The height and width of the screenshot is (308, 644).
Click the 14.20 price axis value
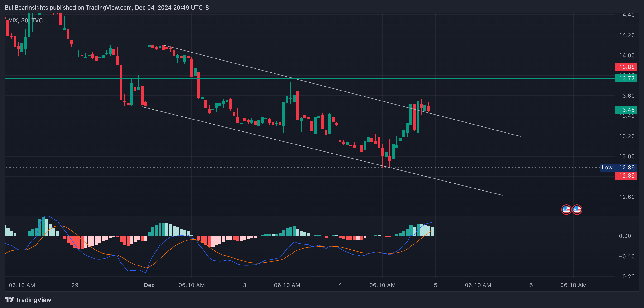(x=627, y=35)
